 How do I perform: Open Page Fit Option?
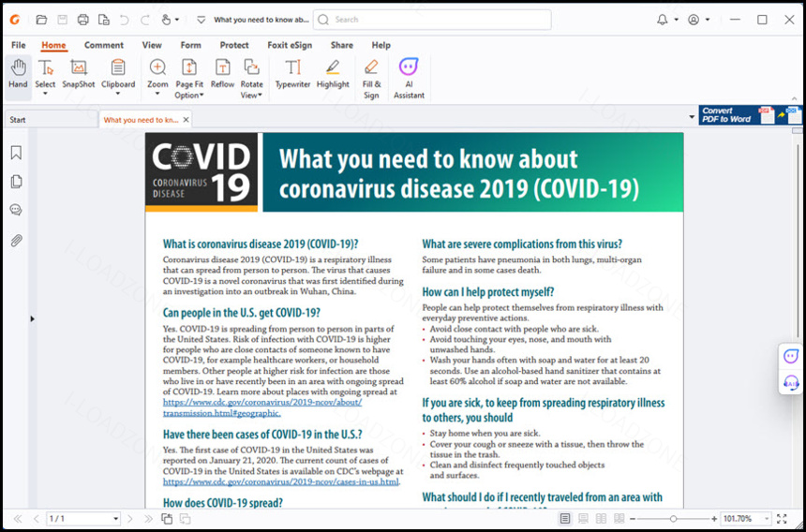click(x=189, y=79)
